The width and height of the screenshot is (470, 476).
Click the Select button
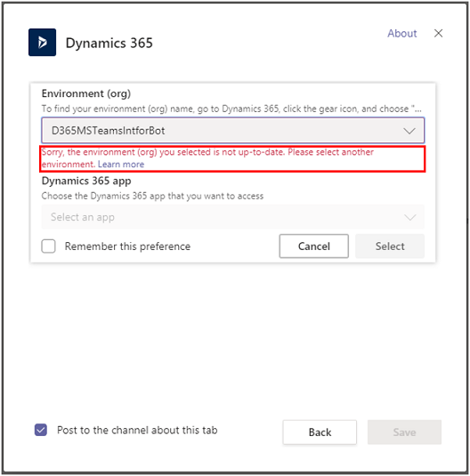[390, 246]
